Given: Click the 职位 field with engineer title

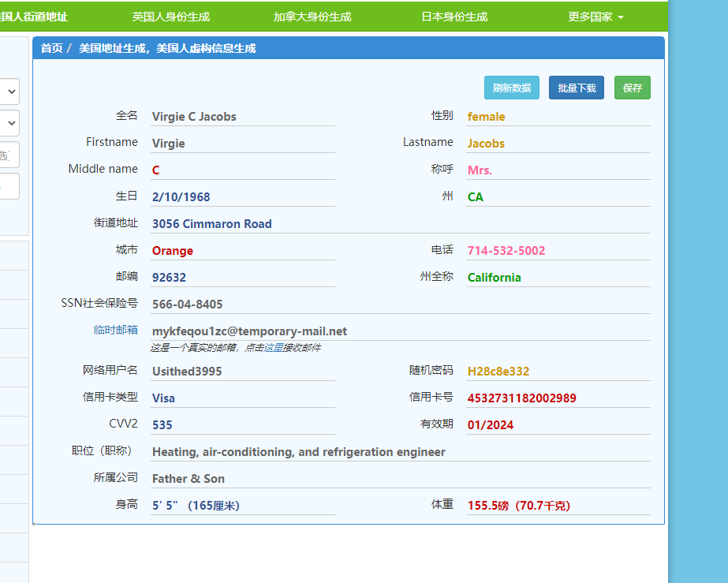Looking at the screenshot, I should (x=400, y=452).
